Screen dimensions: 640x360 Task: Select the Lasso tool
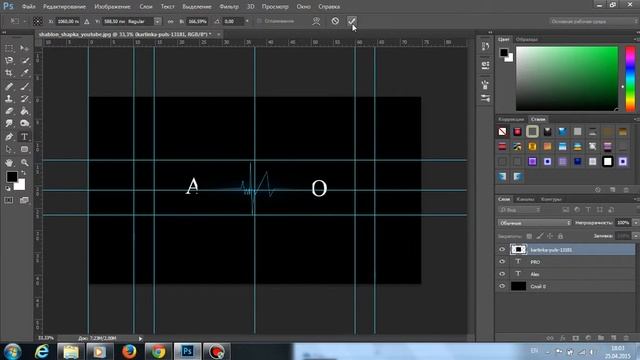9,60
